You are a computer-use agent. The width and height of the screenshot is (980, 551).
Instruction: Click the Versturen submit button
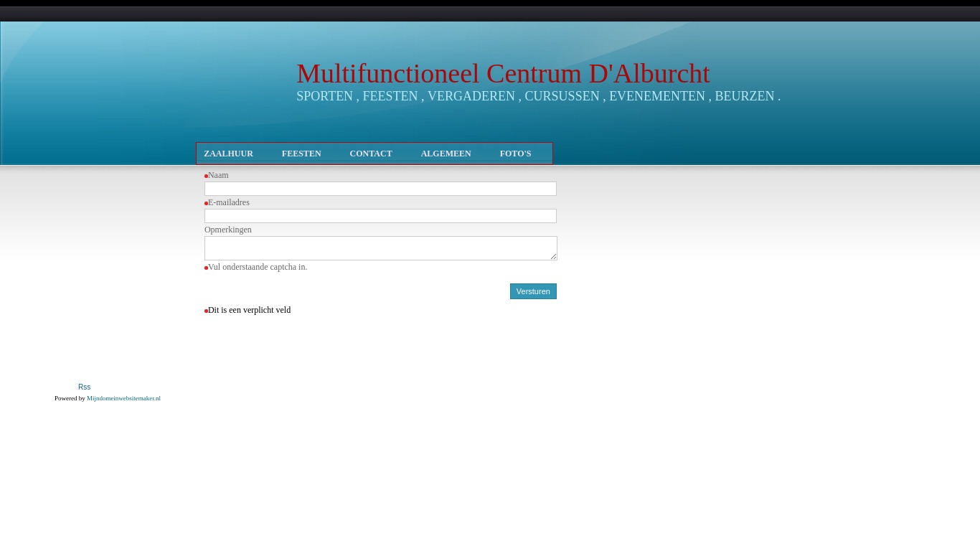(x=533, y=291)
